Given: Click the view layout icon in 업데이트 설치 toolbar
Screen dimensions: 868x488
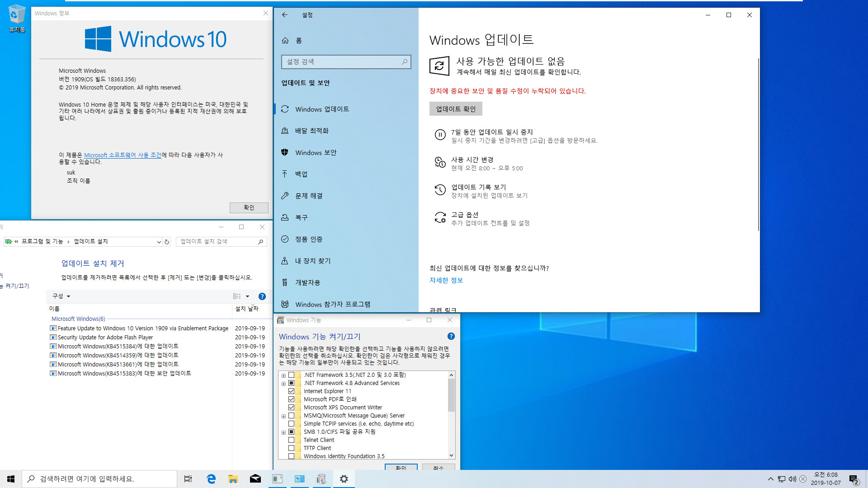Looking at the screenshot, I should (x=237, y=296).
